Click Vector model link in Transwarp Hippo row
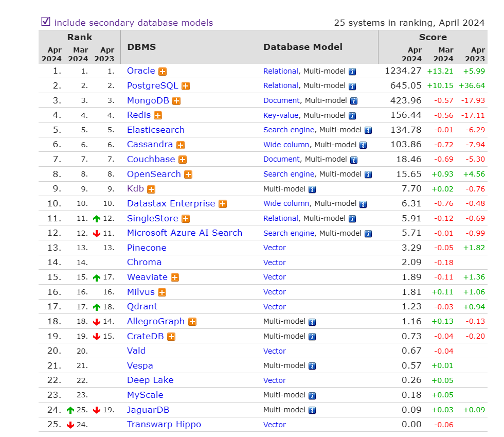Viewport: 504px width, 437px height. tap(275, 425)
